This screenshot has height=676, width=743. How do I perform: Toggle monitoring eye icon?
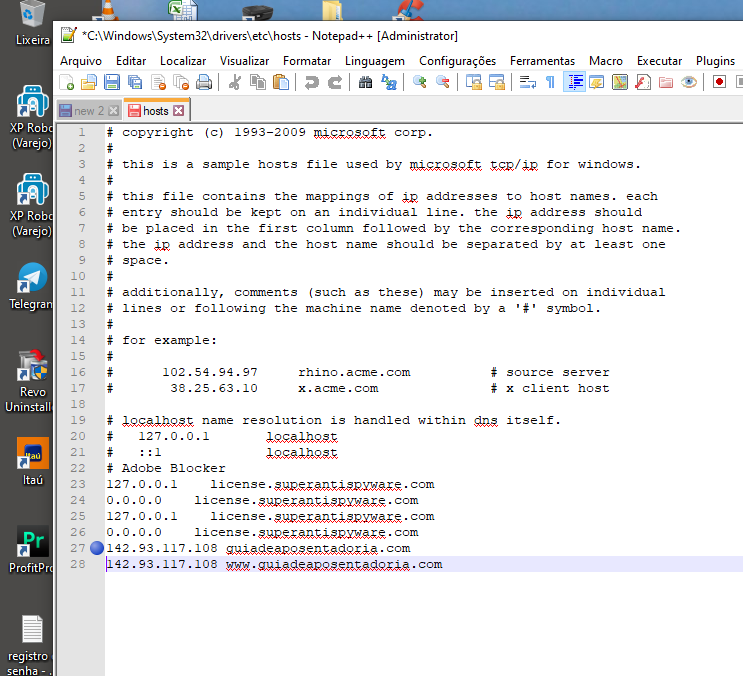click(x=689, y=82)
